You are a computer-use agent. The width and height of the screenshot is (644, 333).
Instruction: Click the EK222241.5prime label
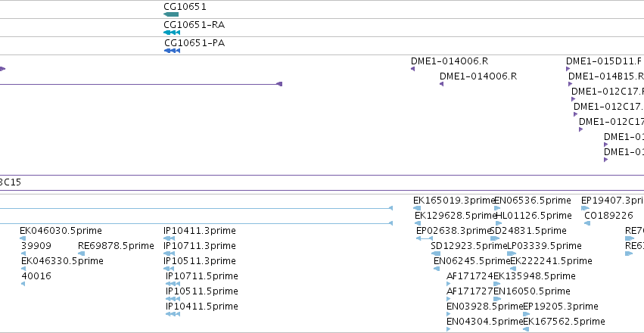pos(551,261)
